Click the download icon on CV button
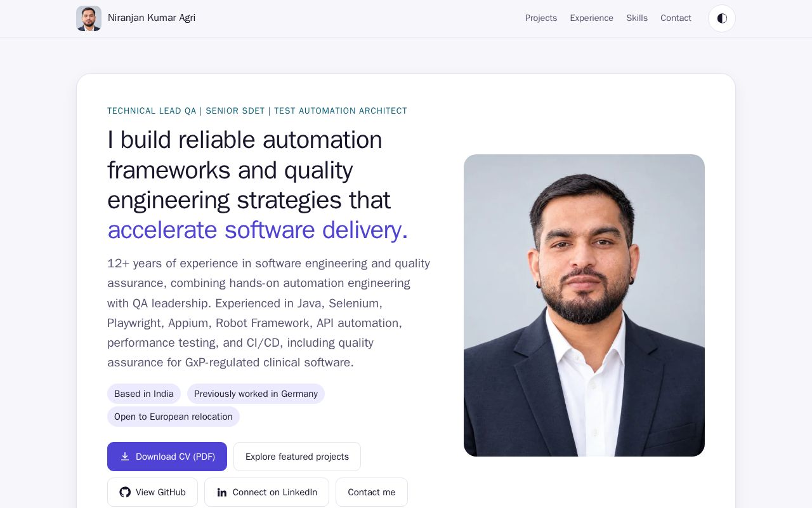This screenshot has width=812, height=508. (125, 457)
